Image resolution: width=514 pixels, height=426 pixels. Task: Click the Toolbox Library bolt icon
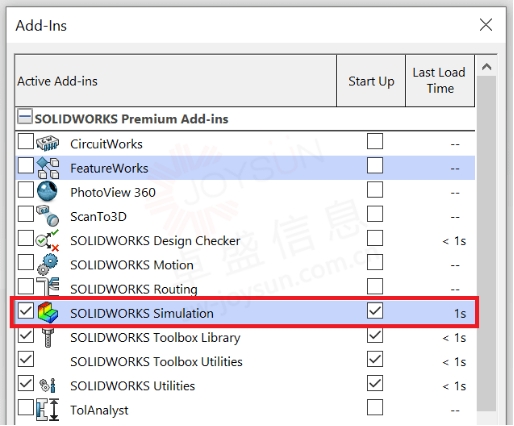48,337
